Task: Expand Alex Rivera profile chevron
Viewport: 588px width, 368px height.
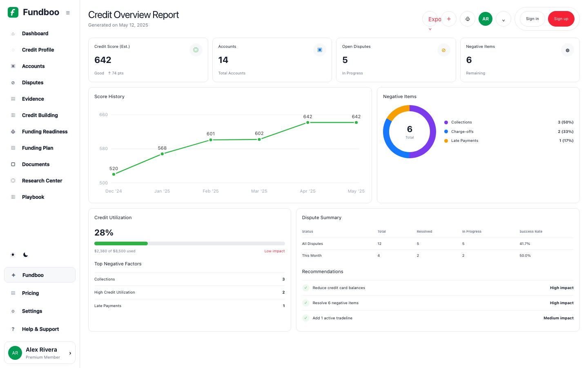Action: click(70, 353)
